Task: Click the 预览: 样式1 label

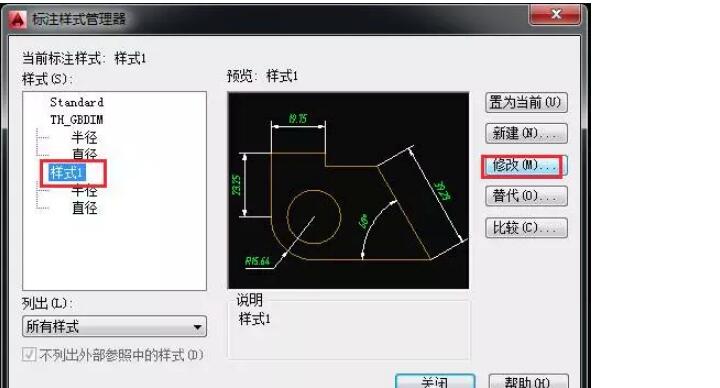Action: 263,76
